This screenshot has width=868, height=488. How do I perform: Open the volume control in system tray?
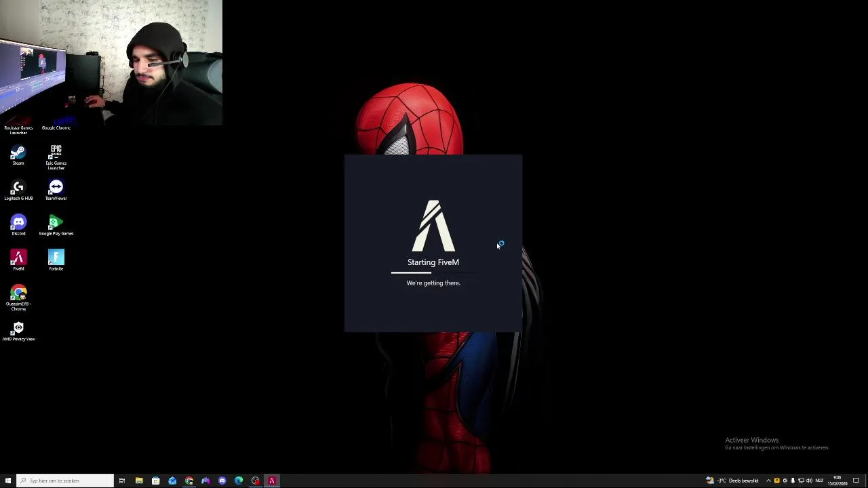[809, 481]
